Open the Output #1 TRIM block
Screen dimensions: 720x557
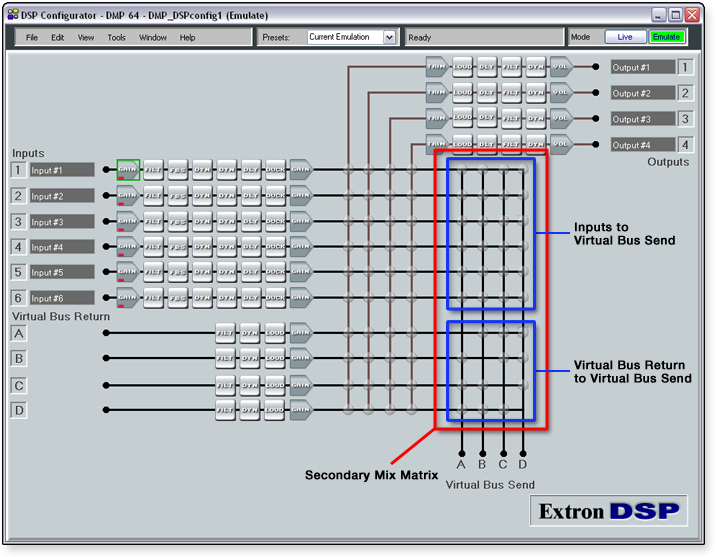click(437, 67)
